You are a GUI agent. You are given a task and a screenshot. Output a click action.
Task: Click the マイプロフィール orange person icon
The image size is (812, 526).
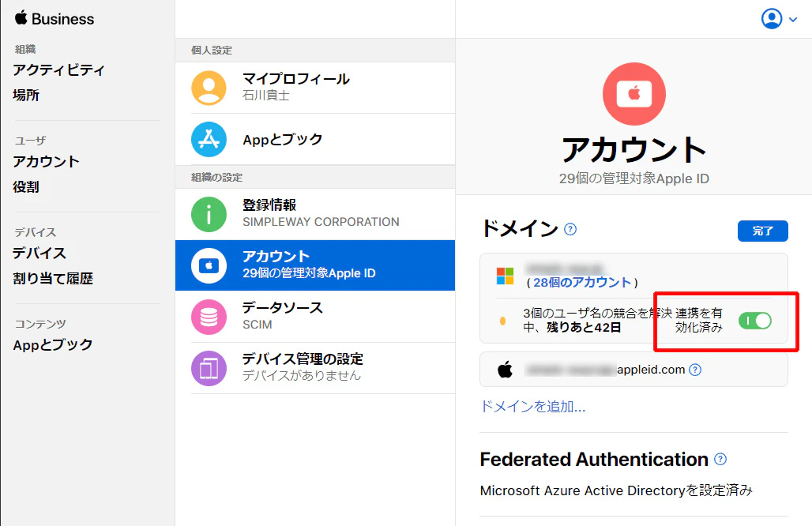[x=209, y=88]
